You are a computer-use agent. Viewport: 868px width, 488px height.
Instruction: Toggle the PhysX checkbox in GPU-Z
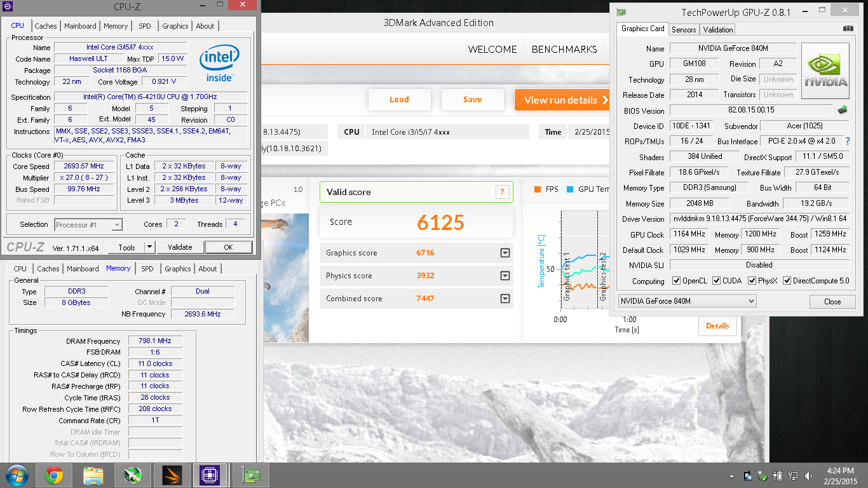[x=752, y=281]
